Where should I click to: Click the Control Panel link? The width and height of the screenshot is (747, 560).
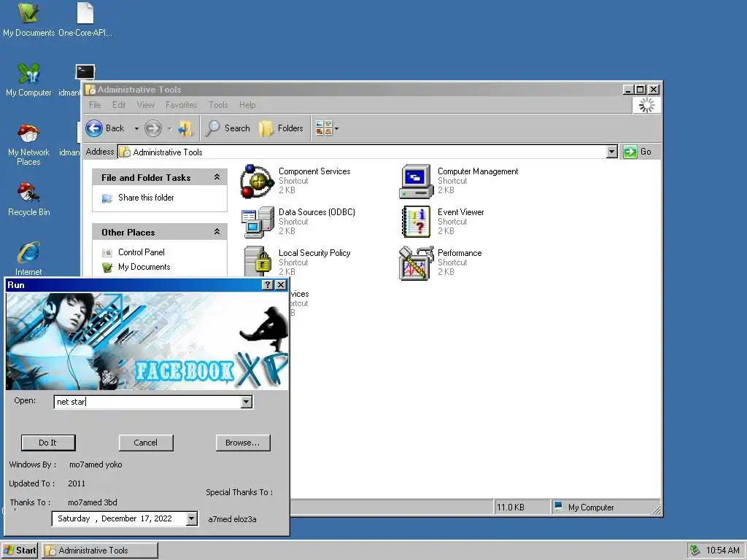(x=141, y=252)
